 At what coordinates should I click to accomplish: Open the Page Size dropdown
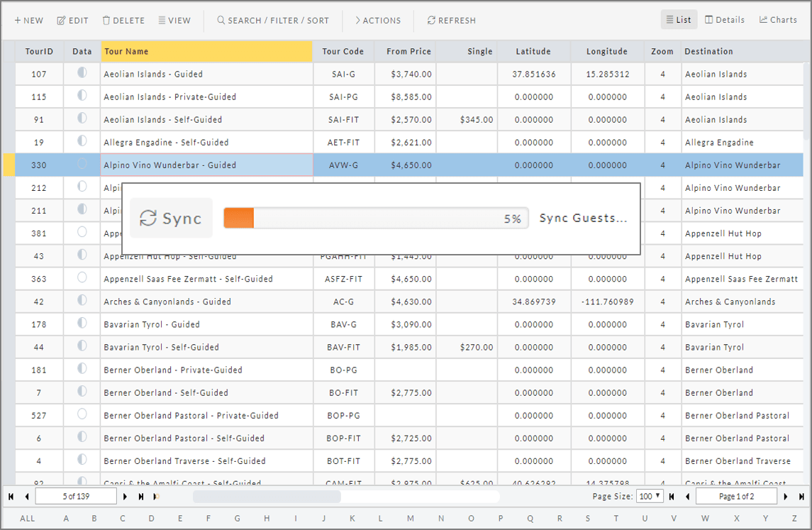pos(649,497)
